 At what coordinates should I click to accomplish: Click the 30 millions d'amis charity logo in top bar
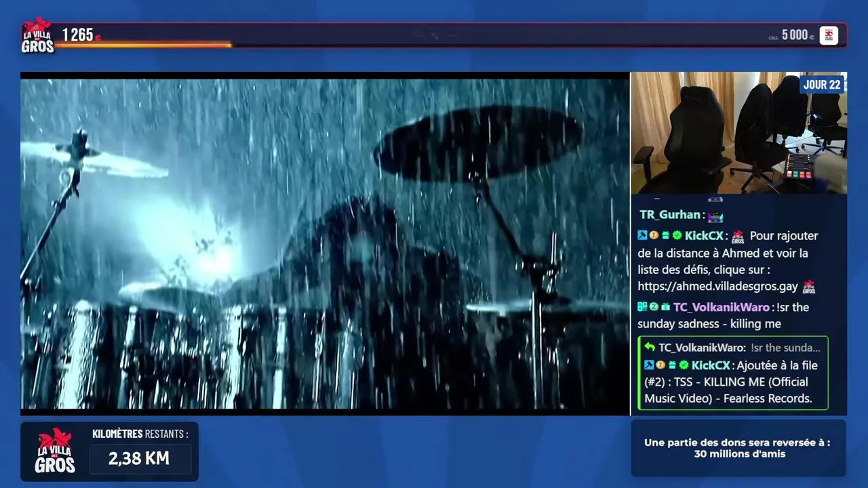pos(829,35)
